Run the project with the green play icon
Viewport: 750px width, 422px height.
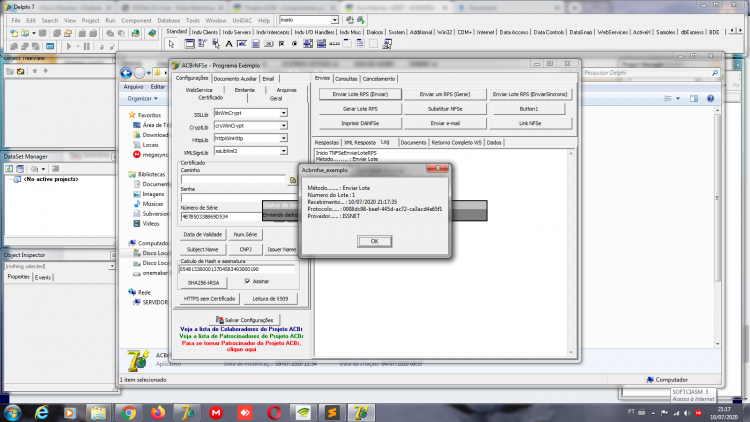pos(69,46)
